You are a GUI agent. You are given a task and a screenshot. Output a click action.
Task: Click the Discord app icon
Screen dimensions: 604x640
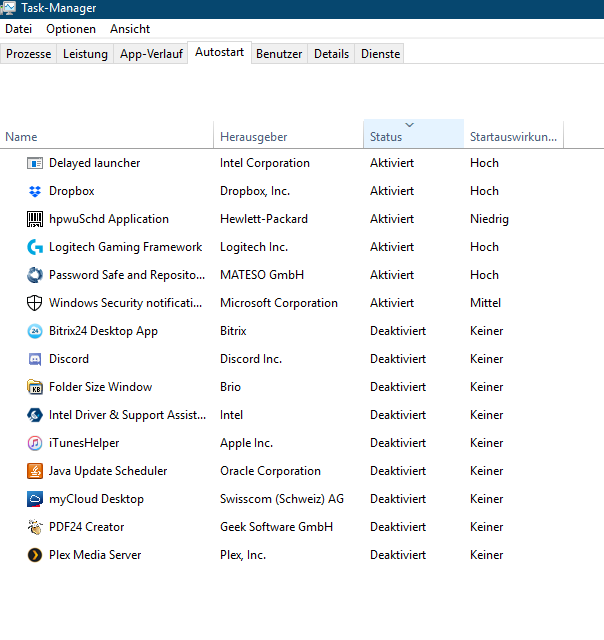coord(35,359)
